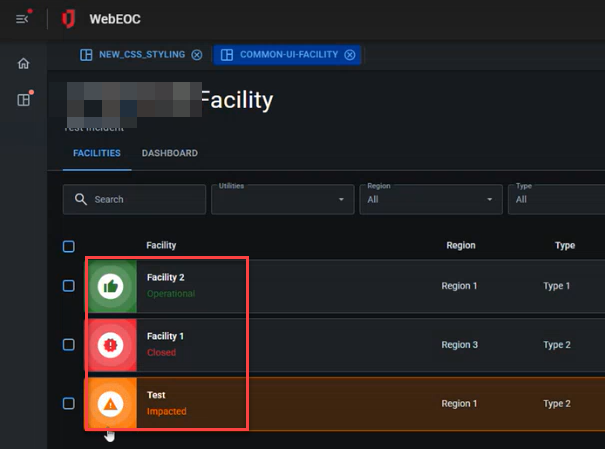This screenshot has height=449, width=605.
Task: Check the Test row checkbox
Action: point(69,403)
